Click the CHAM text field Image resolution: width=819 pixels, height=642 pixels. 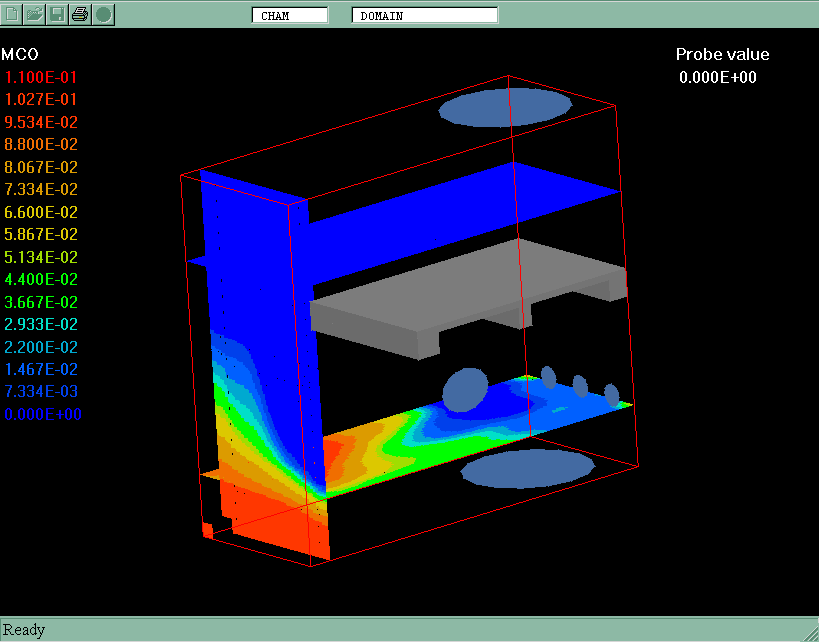289,16
